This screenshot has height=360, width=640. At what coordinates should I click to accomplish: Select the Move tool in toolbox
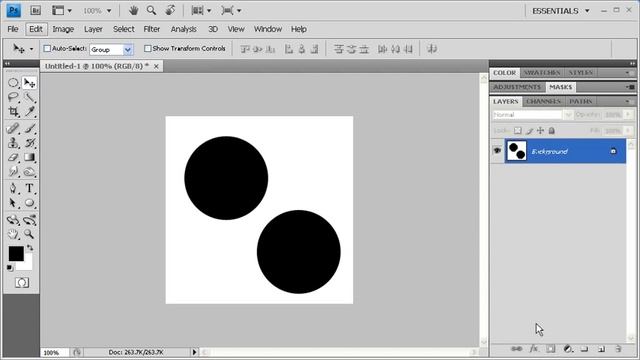coord(29,83)
